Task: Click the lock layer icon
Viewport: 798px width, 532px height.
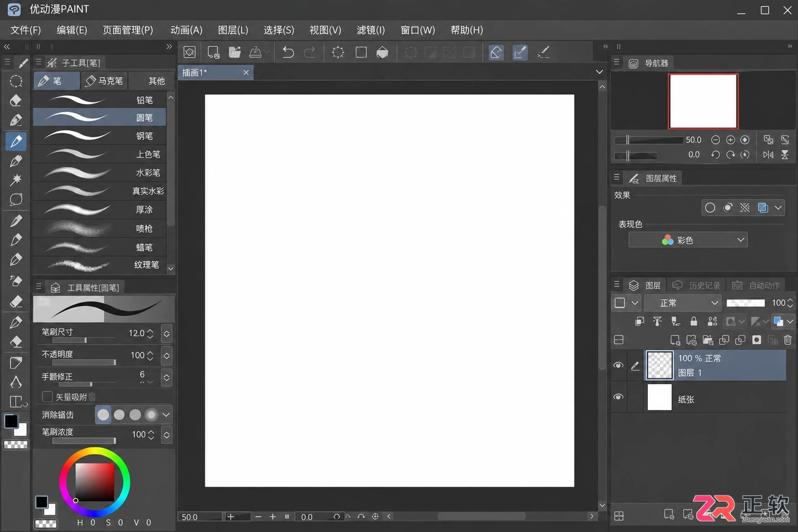Action: (x=693, y=321)
